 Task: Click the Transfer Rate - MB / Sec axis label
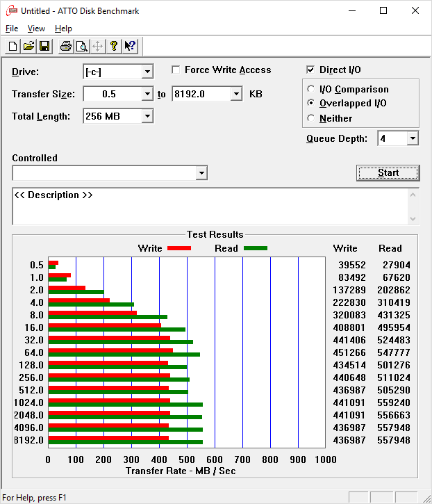point(181,471)
